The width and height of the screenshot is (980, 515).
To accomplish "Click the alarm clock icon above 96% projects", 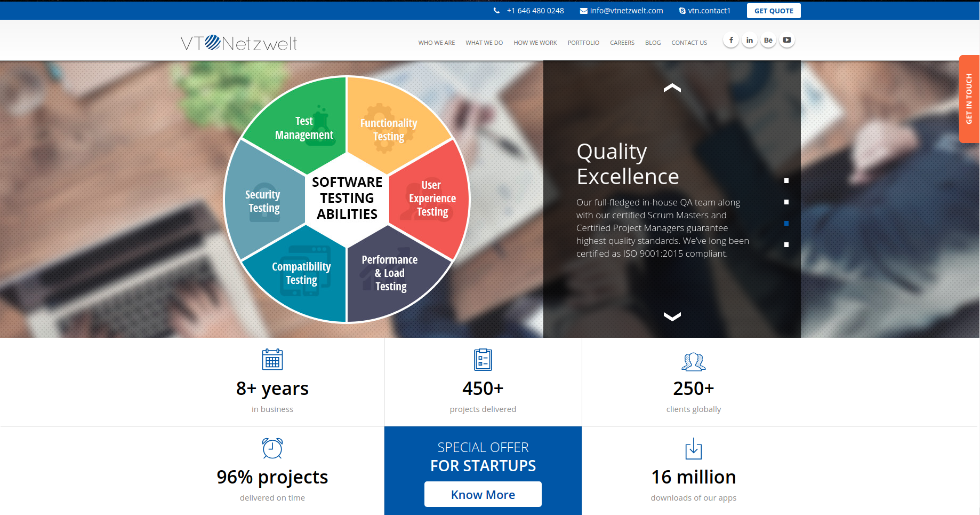I will point(272,448).
